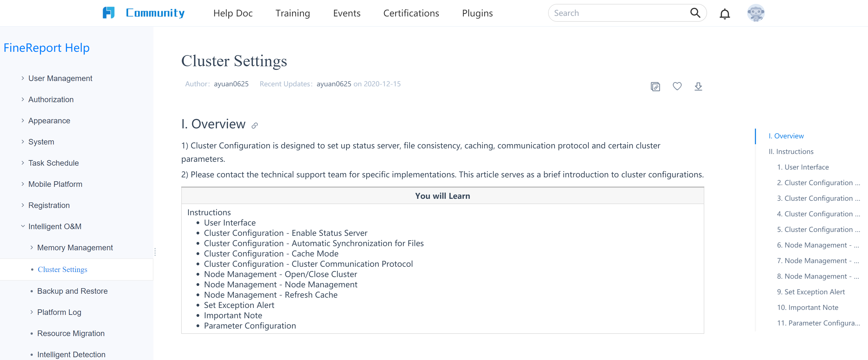
Task: Expand the Memory Management subsection
Action: [x=32, y=248]
